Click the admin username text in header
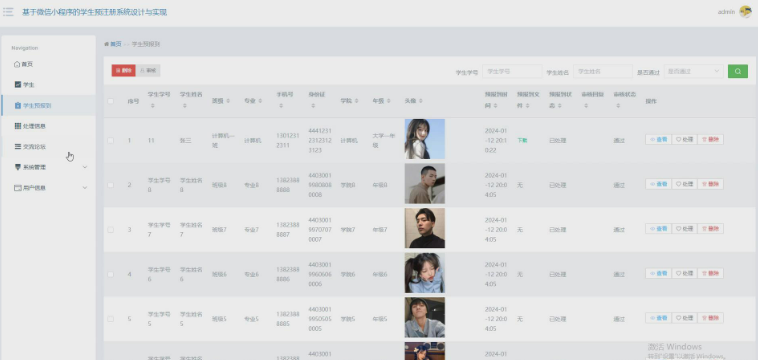 click(x=727, y=12)
